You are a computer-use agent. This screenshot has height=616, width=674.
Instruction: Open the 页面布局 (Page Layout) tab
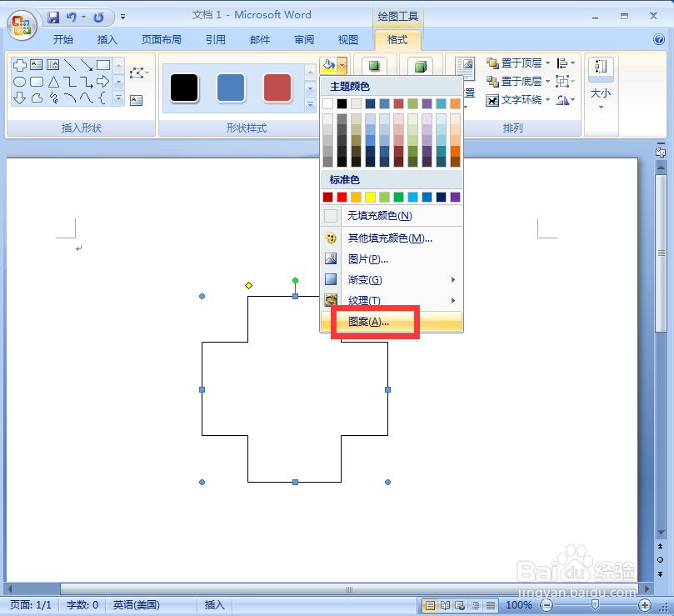161,39
